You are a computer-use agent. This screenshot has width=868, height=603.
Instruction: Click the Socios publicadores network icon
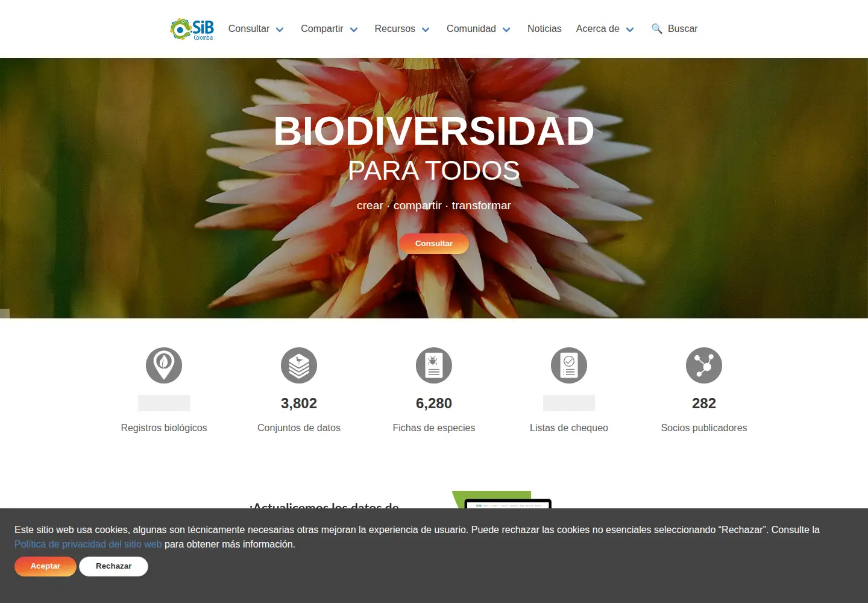(704, 365)
